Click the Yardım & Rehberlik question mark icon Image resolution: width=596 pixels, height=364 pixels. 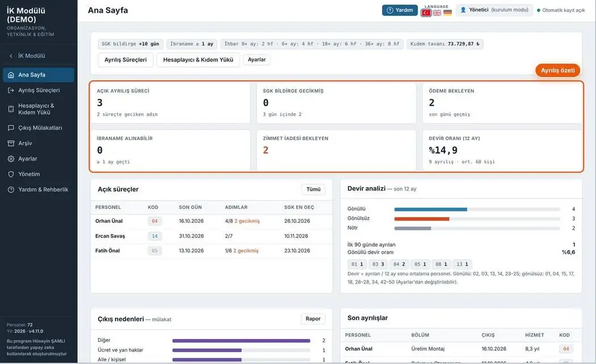[11, 189]
